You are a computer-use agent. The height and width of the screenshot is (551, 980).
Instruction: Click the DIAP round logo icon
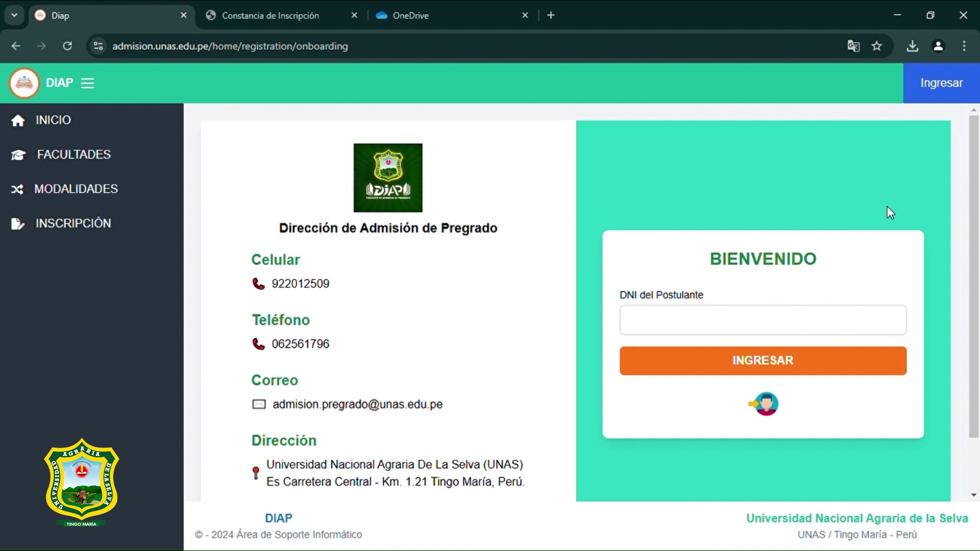point(24,83)
